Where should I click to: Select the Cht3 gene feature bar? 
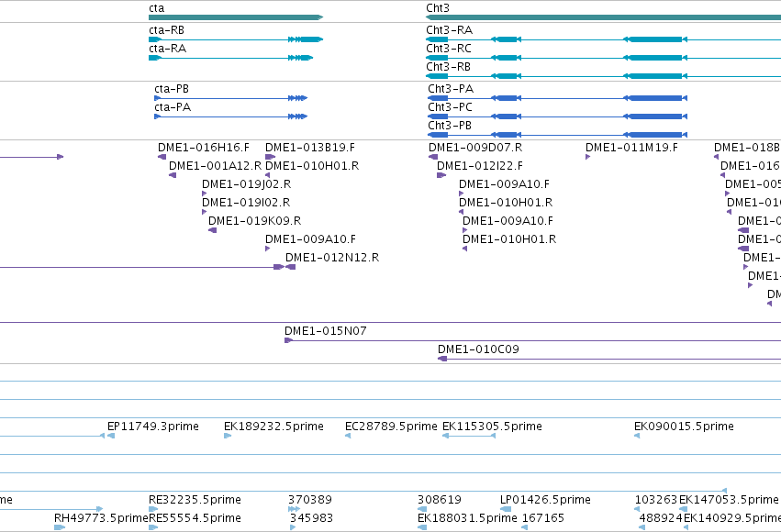click(x=603, y=17)
